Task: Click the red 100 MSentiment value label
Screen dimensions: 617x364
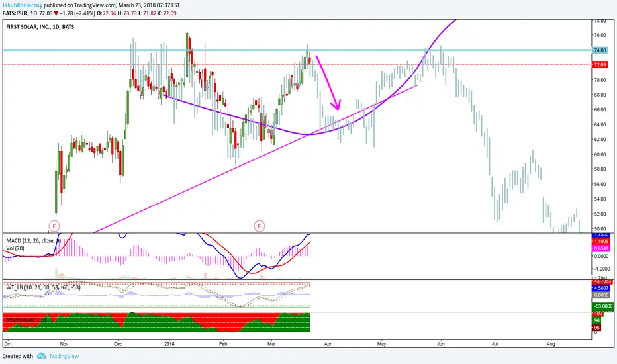Action: (x=598, y=314)
